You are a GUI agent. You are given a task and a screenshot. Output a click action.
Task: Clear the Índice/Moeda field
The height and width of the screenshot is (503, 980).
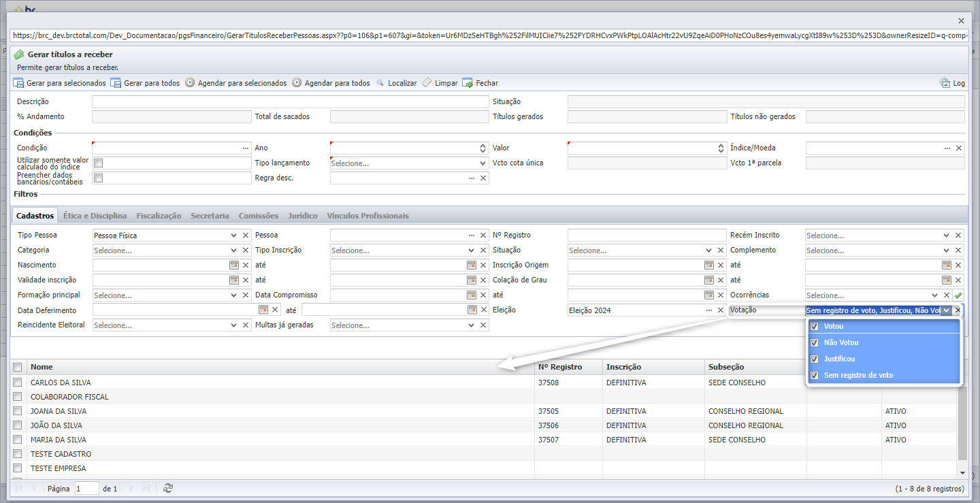pyautogui.click(x=959, y=148)
